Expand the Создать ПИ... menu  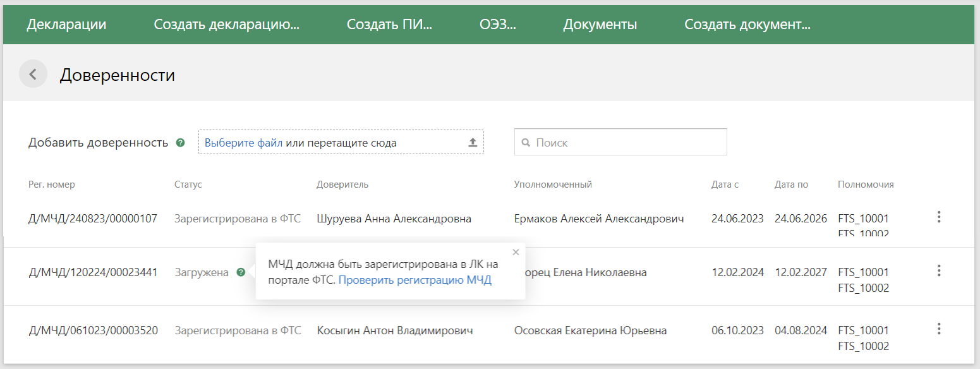pos(389,25)
